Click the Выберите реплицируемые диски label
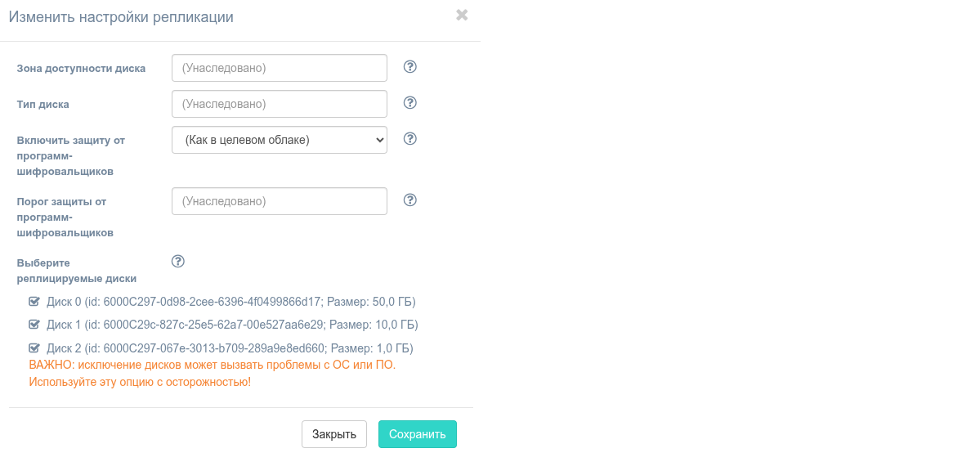The image size is (980, 471). [76, 271]
